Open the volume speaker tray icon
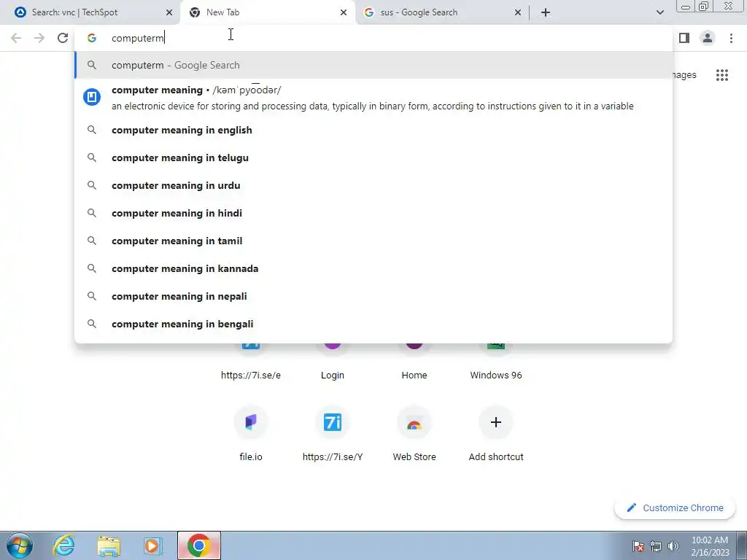 coord(673,546)
